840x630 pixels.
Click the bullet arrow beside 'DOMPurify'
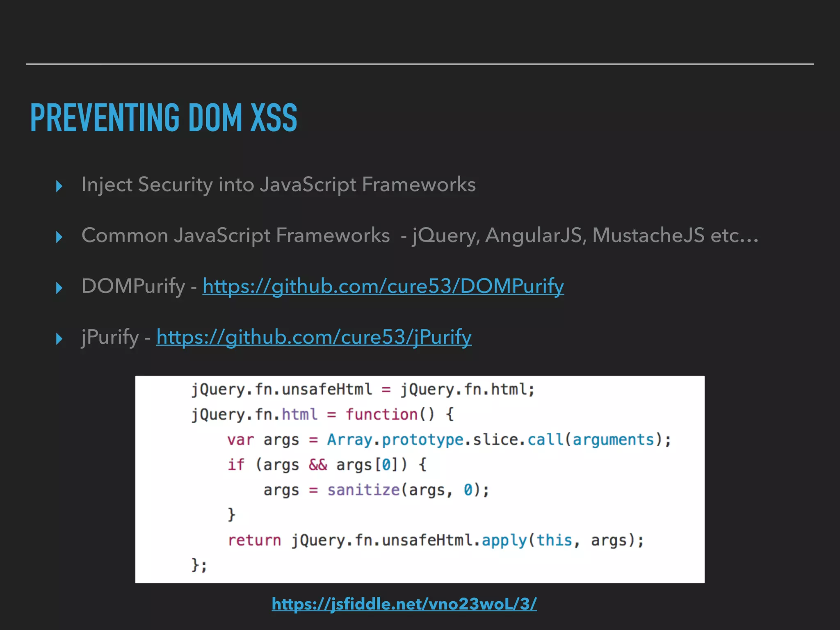[59, 288]
